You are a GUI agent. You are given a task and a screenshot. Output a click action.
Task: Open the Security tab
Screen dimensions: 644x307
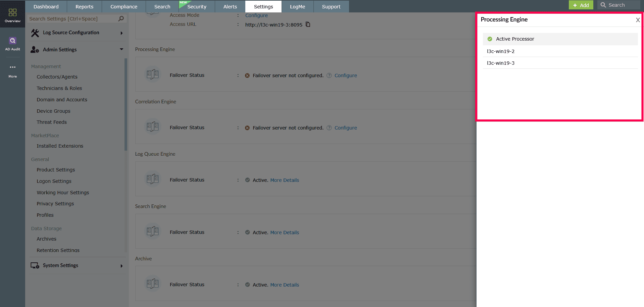point(197,7)
